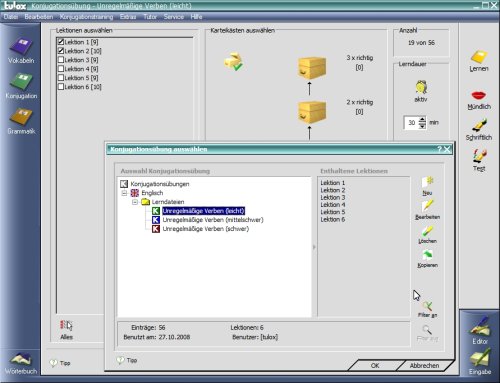
Task: Click the Löschen eraser icon
Action: (x=427, y=234)
